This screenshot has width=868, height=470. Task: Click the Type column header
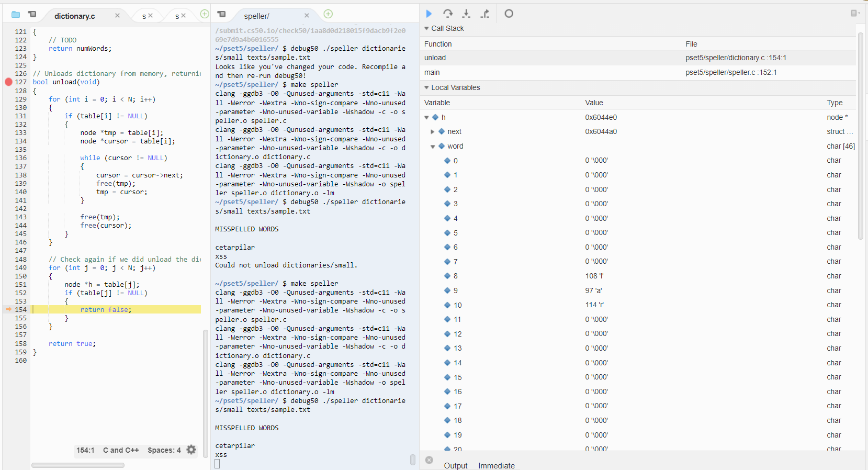click(x=835, y=103)
